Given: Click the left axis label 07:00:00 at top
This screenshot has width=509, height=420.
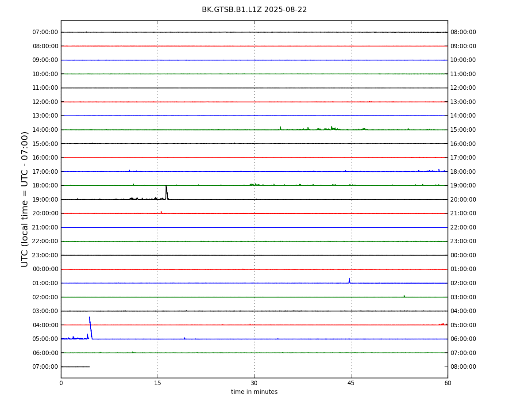Looking at the screenshot, I should click(x=45, y=32).
